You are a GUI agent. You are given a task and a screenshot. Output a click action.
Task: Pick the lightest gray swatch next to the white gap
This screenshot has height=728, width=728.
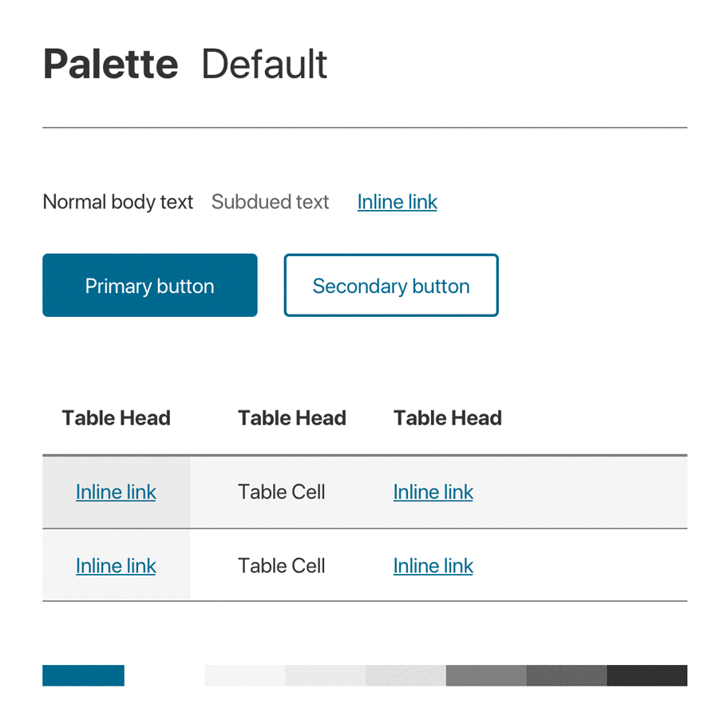pyautogui.click(x=244, y=675)
